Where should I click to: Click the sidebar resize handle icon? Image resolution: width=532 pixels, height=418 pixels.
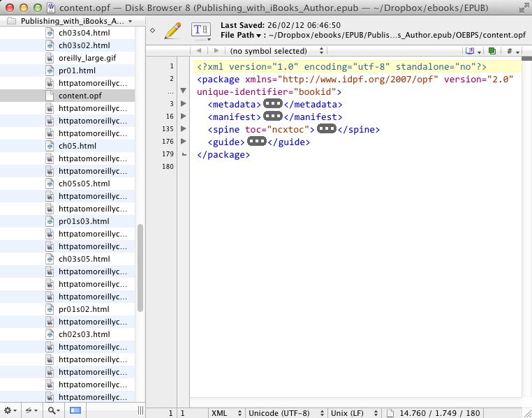pos(140,410)
